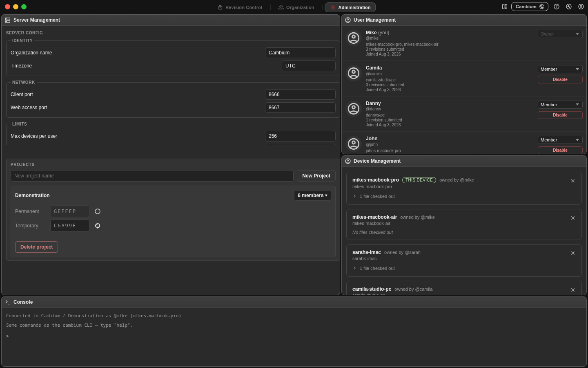
Task: Click the New Project button
Action: [x=316, y=176]
